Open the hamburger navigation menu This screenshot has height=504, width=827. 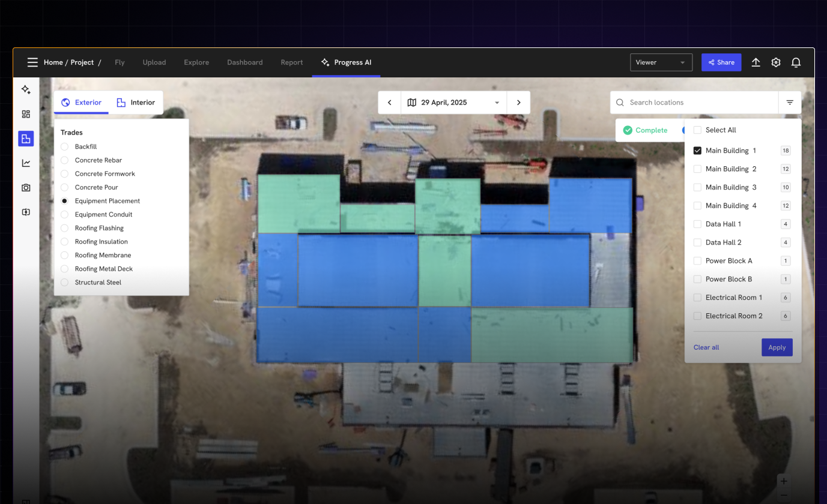[x=32, y=62]
